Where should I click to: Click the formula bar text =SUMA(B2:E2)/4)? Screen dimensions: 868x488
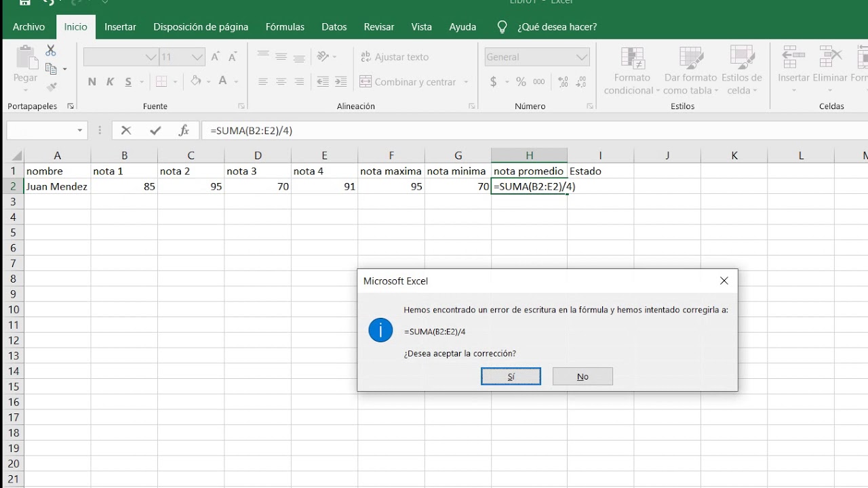pos(251,131)
